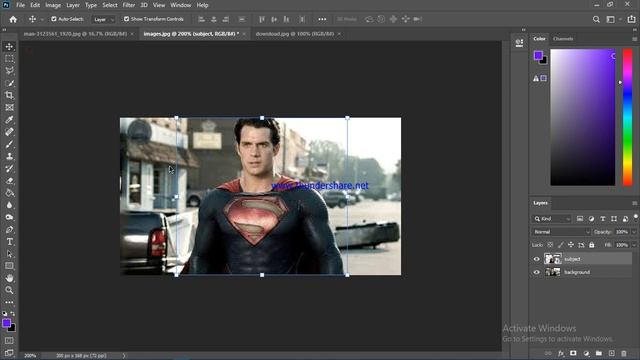The width and height of the screenshot is (640, 360).
Task: Select the Path Selection tool
Action: click(x=9, y=254)
